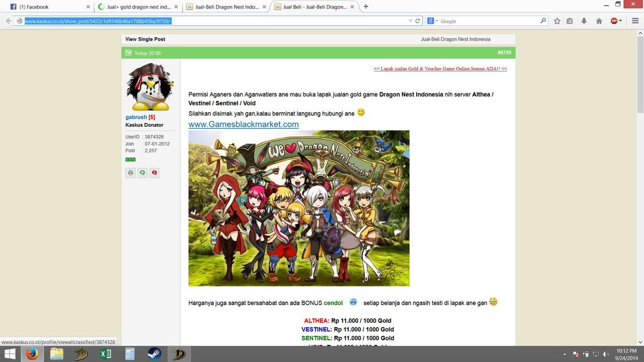Open the downloads arrow icon

pyautogui.click(x=584, y=21)
